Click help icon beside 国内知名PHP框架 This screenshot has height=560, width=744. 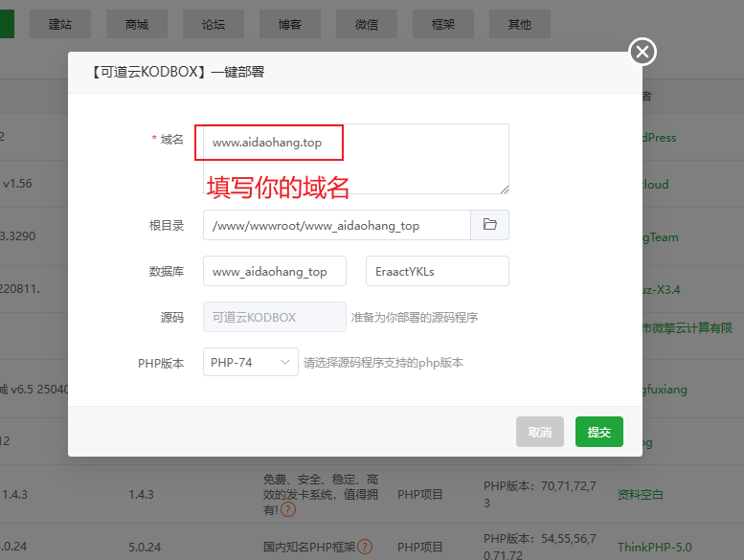[365, 547]
